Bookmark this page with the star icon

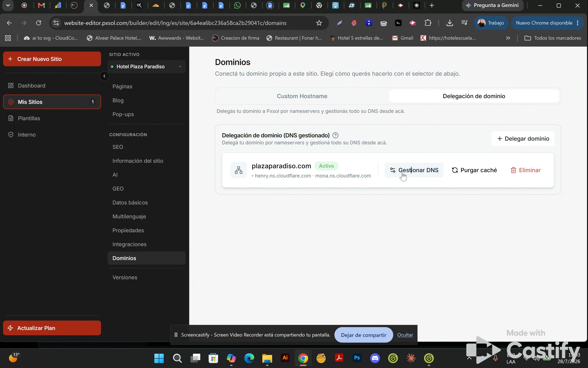click(x=319, y=23)
